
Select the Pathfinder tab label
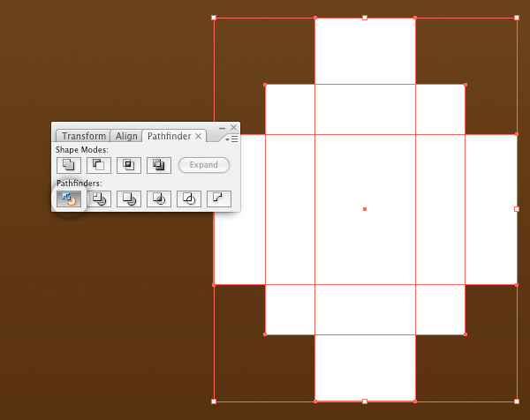[168, 136]
